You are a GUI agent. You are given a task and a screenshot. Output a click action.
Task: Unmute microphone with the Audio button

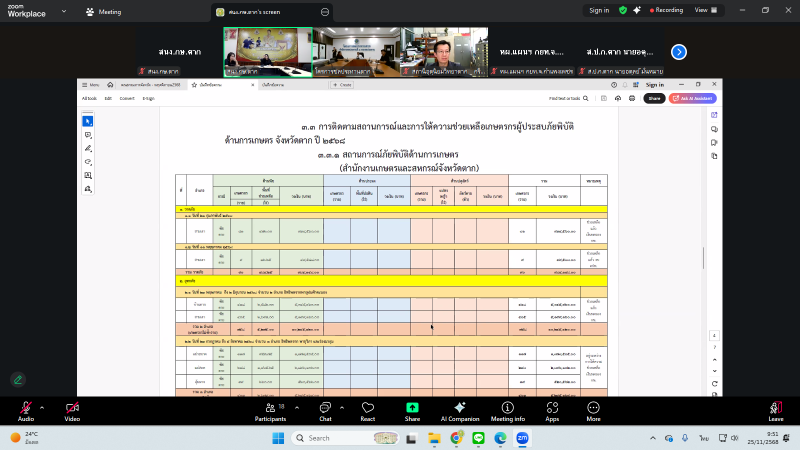click(x=25, y=408)
